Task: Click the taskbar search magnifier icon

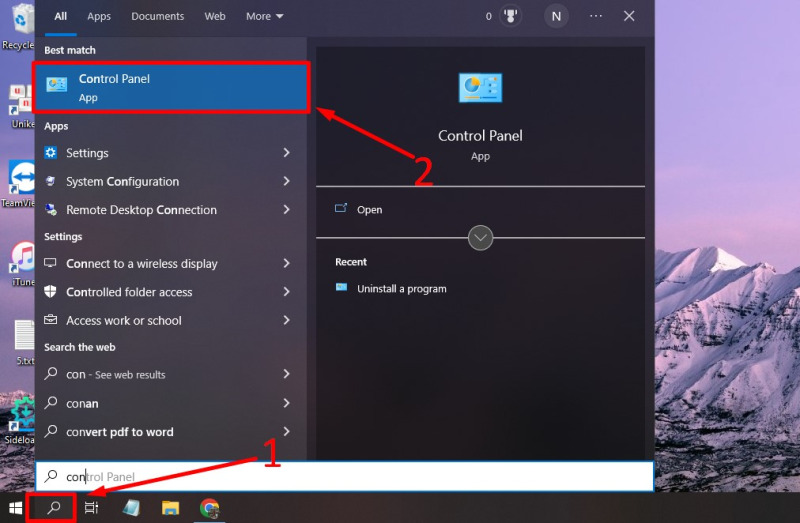Action: point(54,508)
